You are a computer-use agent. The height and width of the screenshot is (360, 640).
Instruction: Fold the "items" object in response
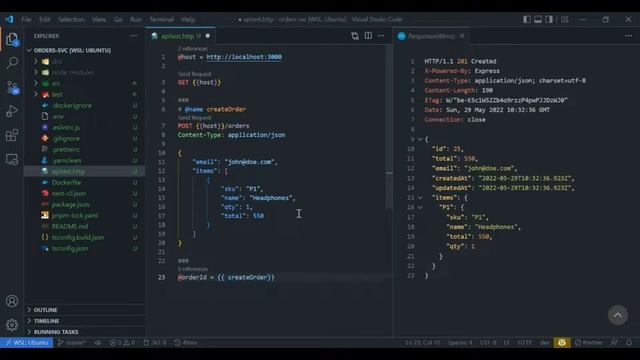pos(420,198)
